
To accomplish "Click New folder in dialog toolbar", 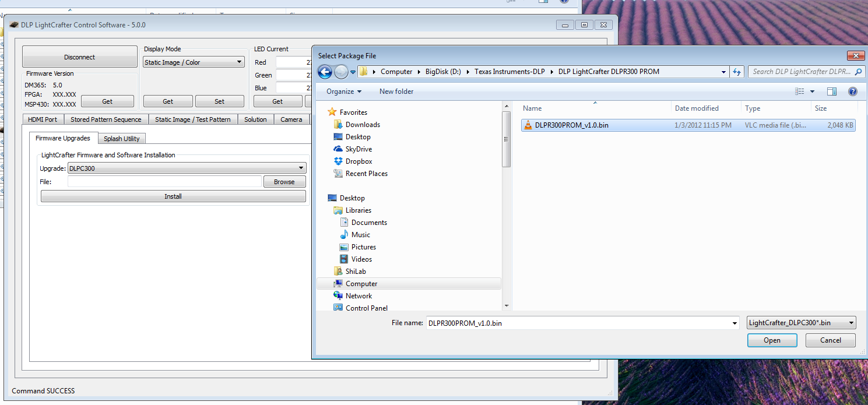I will (x=396, y=91).
